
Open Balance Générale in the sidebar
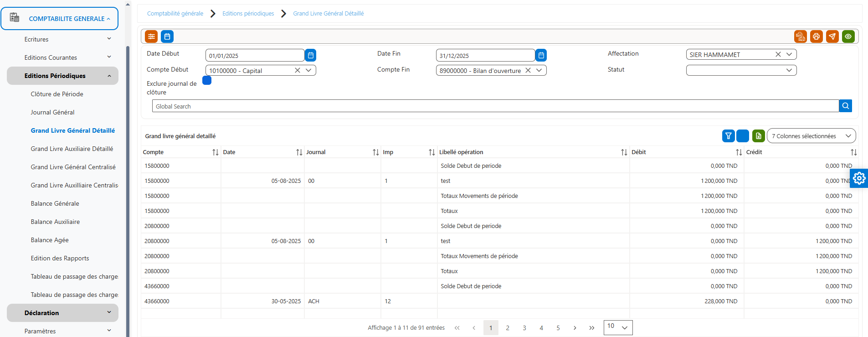coord(55,203)
